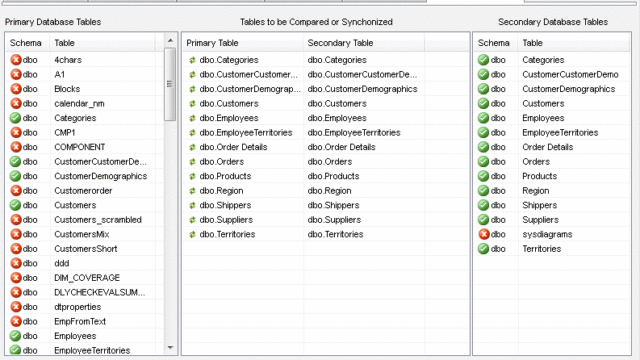Select primary table dbo.CustomerDemograp... in middle list

[x=250, y=89]
